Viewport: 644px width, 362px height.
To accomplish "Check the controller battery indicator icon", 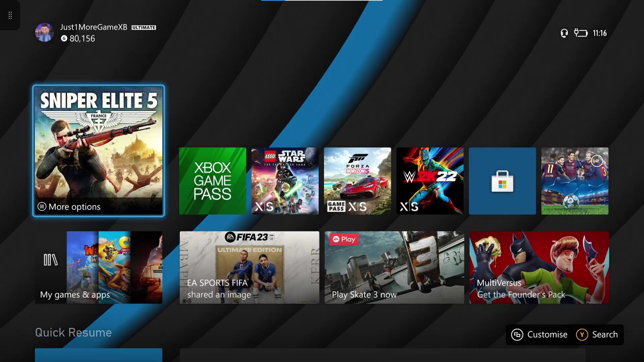I will (580, 33).
